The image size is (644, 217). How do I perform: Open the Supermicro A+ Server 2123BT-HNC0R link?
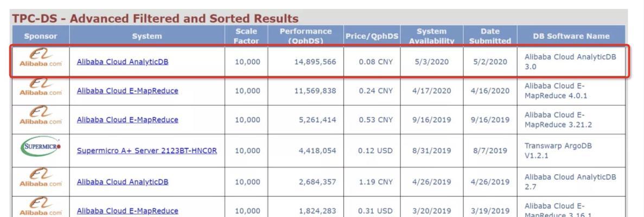pyautogui.click(x=146, y=150)
